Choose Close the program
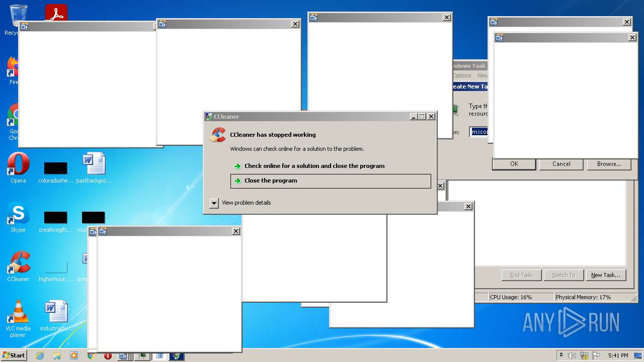Image resolution: width=644 pixels, height=362 pixels. pyautogui.click(x=331, y=181)
